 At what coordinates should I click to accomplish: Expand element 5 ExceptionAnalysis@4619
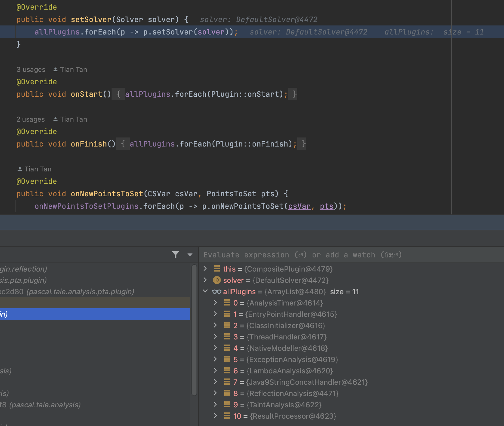pos(215,359)
